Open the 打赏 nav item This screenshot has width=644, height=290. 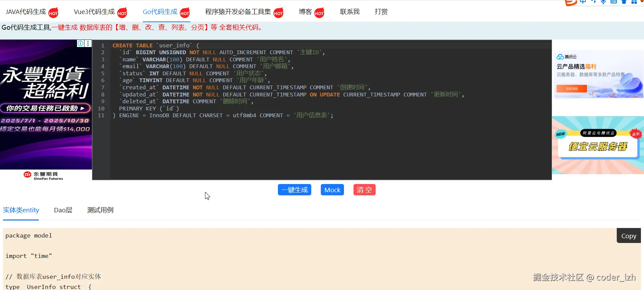381,12
